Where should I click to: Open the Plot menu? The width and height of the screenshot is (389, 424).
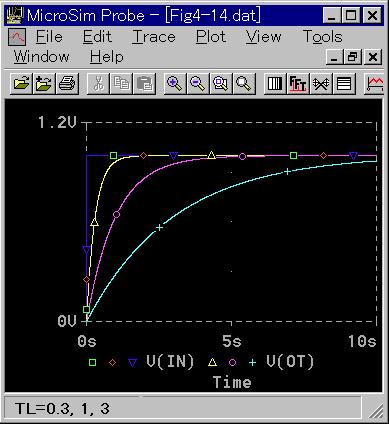point(211,37)
